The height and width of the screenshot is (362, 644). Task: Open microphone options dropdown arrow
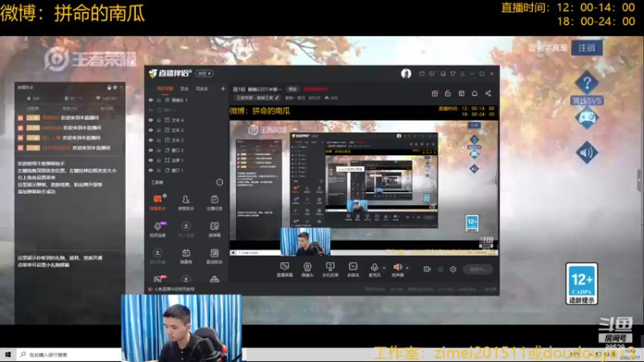click(384, 268)
